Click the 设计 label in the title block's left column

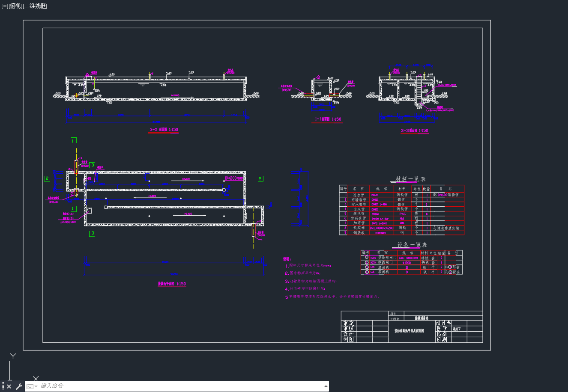(x=348, y=334)
